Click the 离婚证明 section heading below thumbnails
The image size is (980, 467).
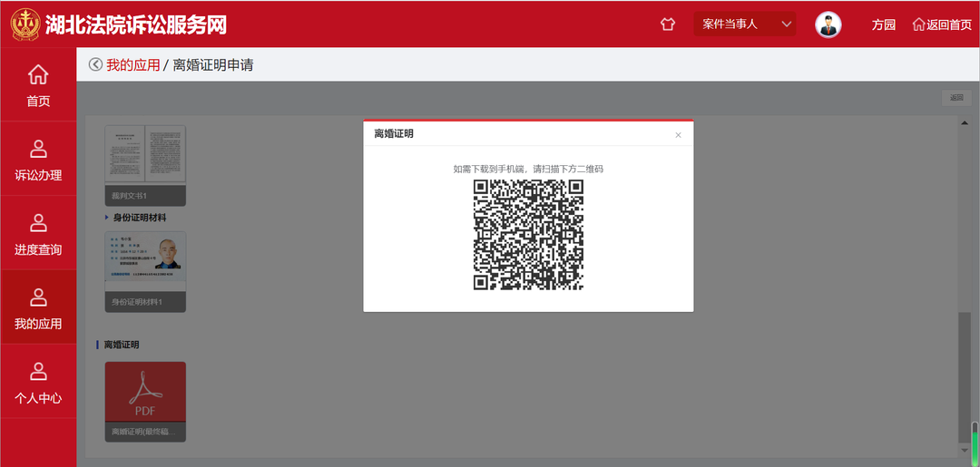(122, 345)
